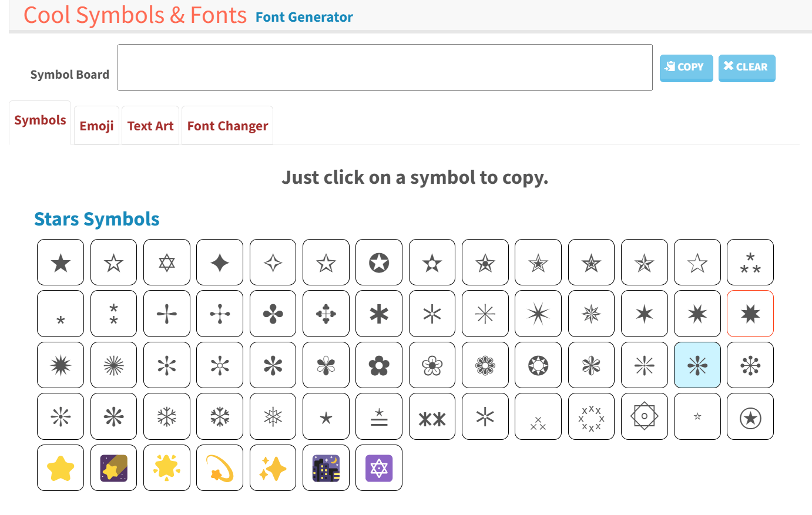Copy the black filled star symbol

coord(61,262)
